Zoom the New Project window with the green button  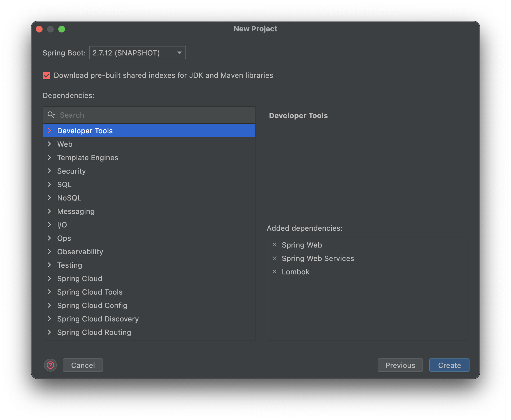[x=62, y=29]
